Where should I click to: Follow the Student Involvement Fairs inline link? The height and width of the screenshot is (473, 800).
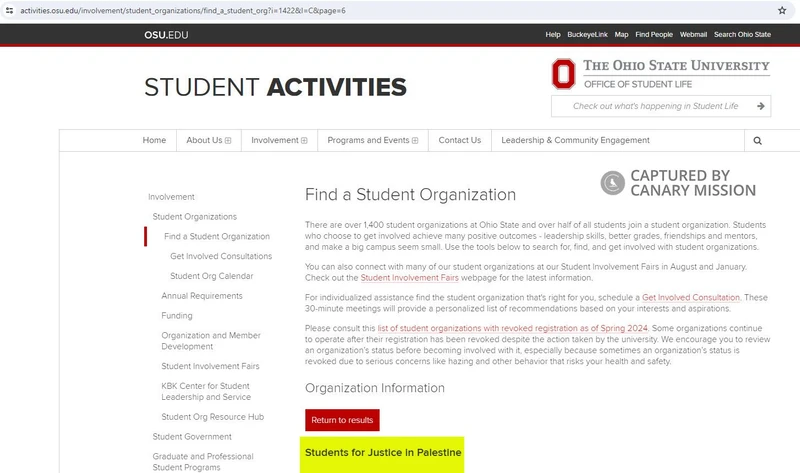(409, 278)
